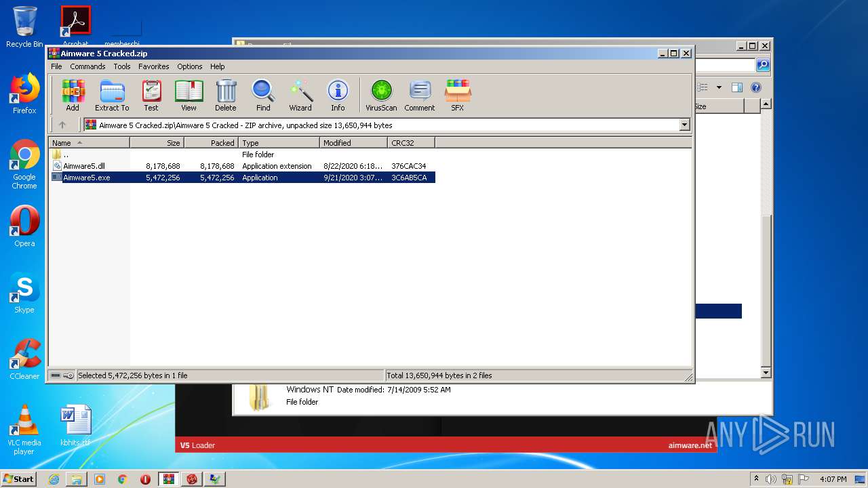Select the Aimware5.exe file
868x488 pixels.
point(243,178)
